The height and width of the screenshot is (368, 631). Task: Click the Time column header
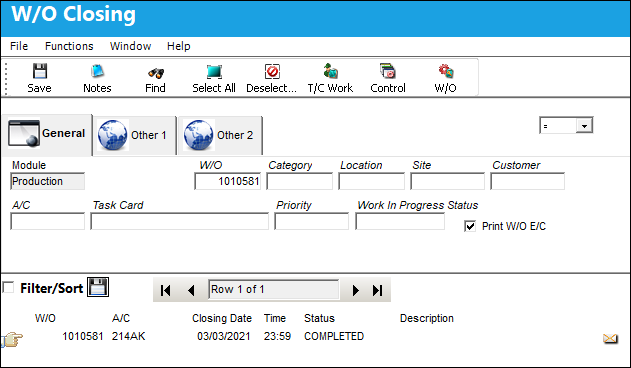pyautogui.click(x=275, y=318)
